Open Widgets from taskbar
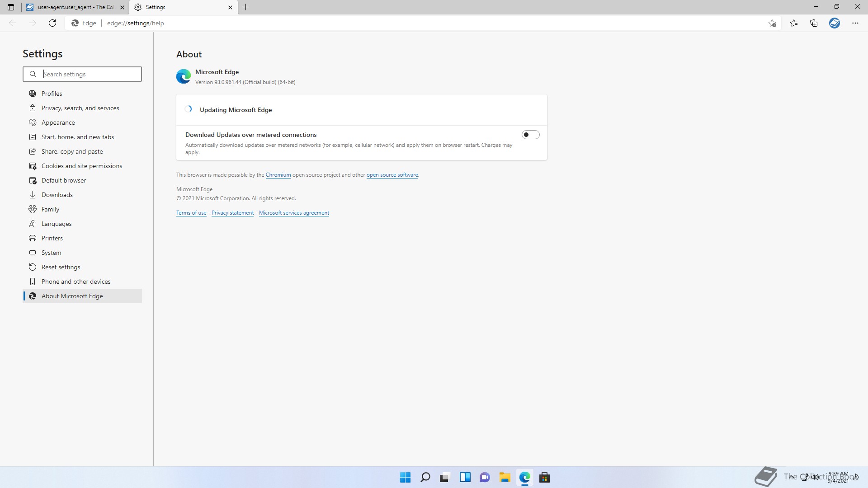Screen dimensions: 868x488 coord(465,477)
